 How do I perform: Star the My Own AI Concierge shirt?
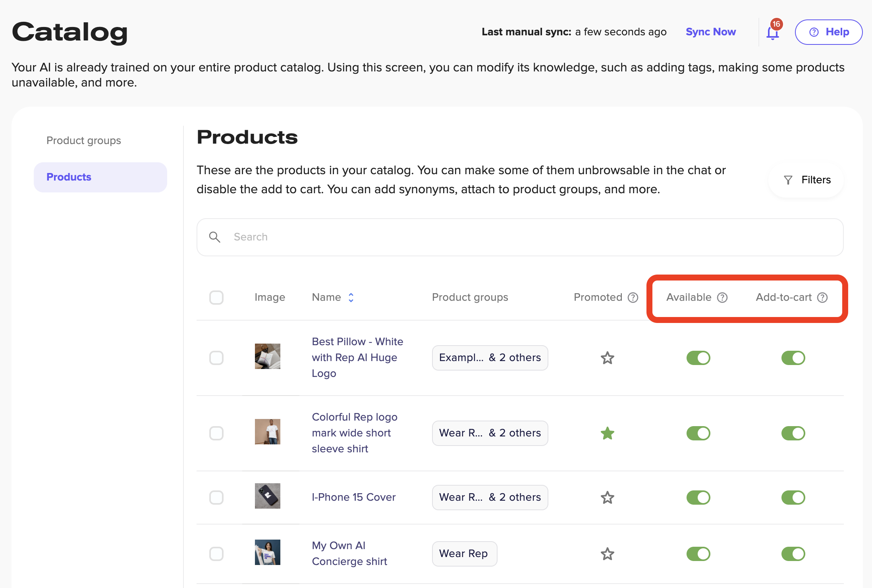click(x=607, y=554)
